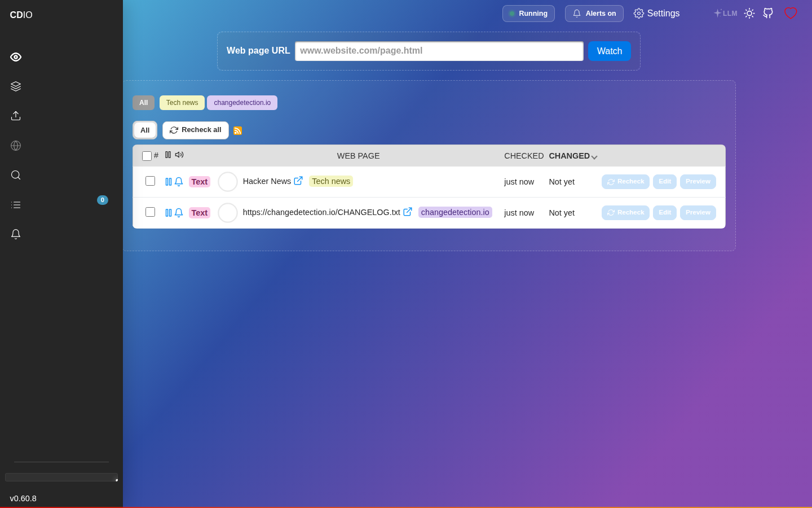Toggle light mode sun icon
Image resolution: width=812 pixels, height=508 pixels.
749,13
